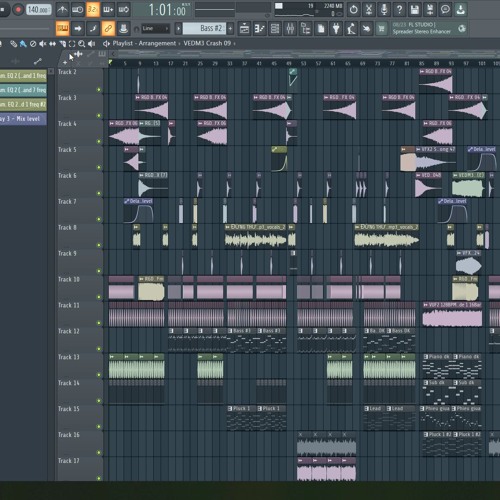Open the help question mark icon
Image resolution: width=500 pixels, height=500 pixels.
(x=399, y=10)
